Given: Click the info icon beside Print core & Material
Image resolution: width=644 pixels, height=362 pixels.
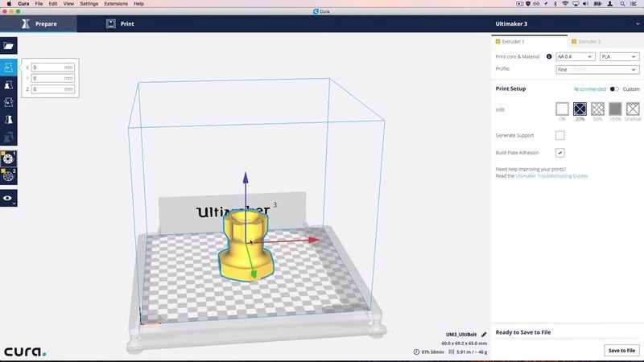Looking at the screenshot, I should (x=549, y=57).
